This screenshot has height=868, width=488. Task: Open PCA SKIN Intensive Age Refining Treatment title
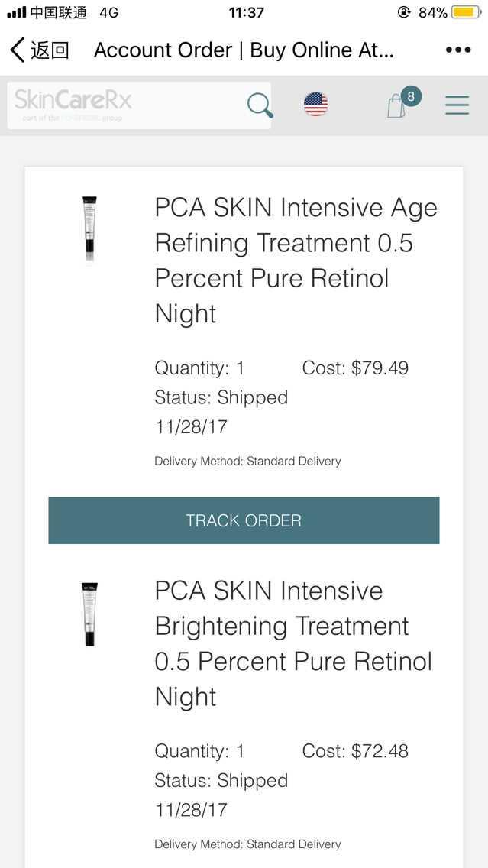point(296,260)
